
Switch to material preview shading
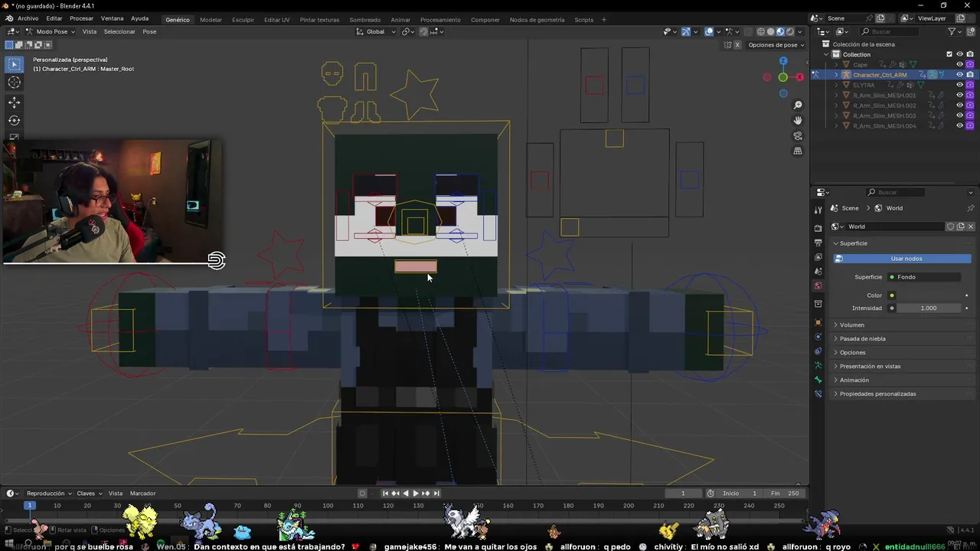(x=780, y=31)
